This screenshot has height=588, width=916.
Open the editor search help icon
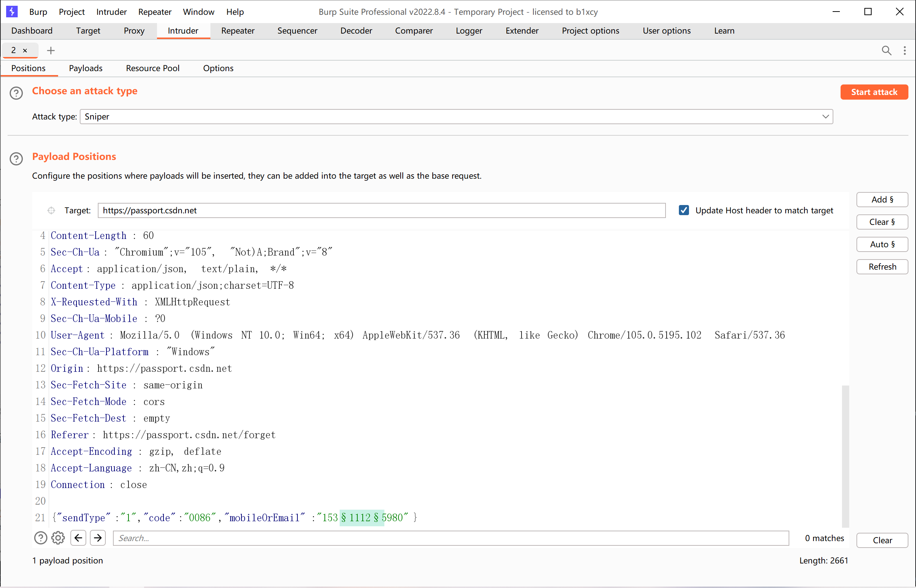pyautogui.click(x=40, y=538)
